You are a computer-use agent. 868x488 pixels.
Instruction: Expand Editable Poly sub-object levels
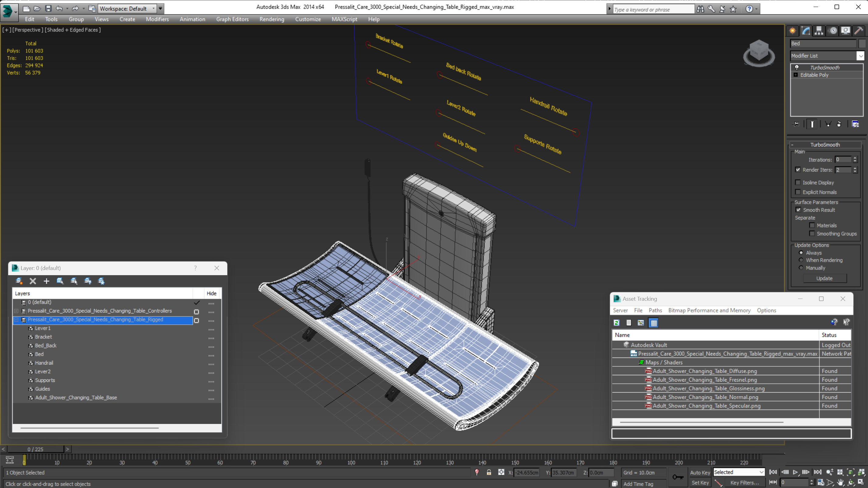coord(796,75)
